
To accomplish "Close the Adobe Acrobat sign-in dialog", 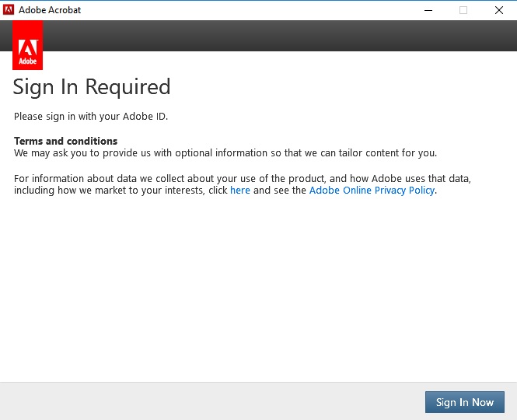I will tap(499, 10).
